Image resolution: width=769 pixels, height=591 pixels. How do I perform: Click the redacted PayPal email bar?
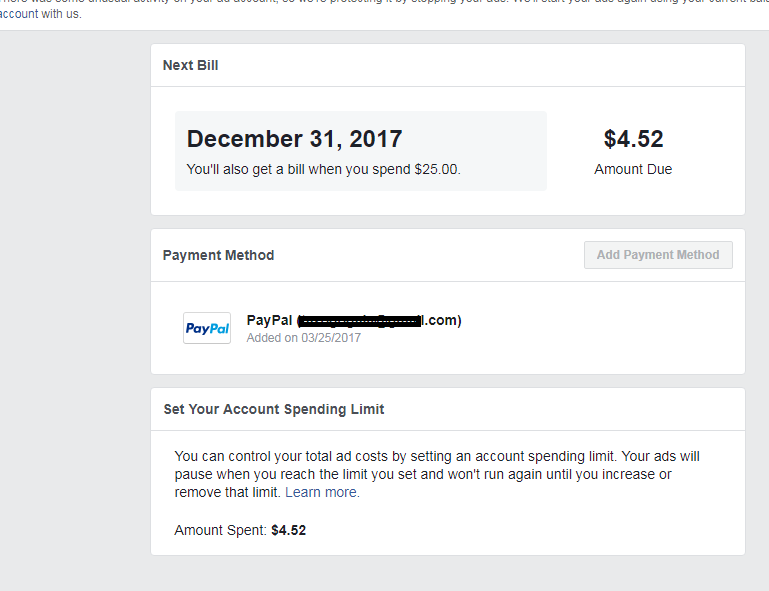(x=360, y=321)
